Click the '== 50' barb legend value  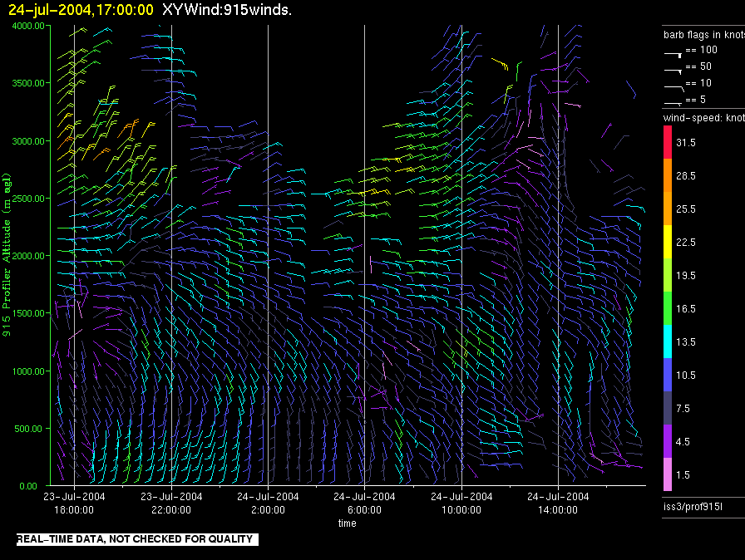tap(698, 66)
